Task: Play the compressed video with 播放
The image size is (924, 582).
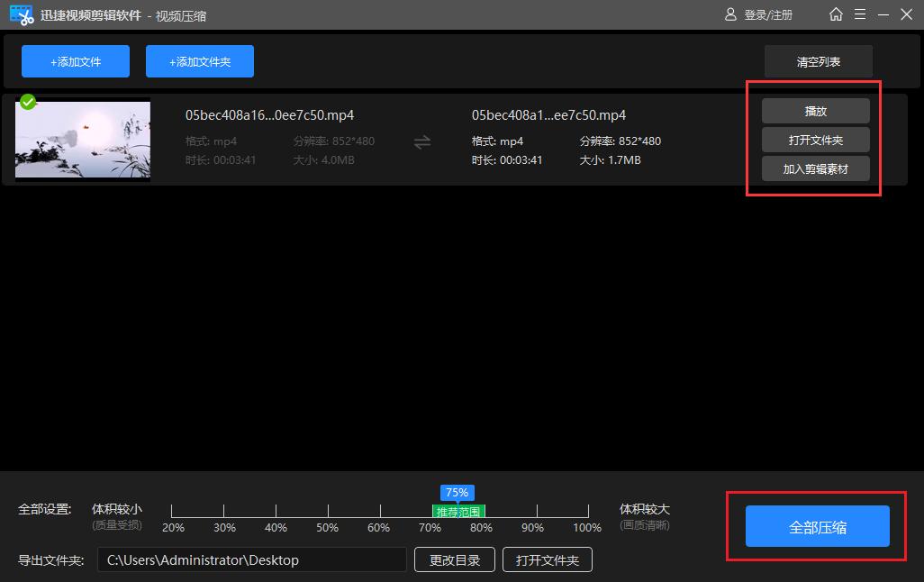Action: [815, 111]
